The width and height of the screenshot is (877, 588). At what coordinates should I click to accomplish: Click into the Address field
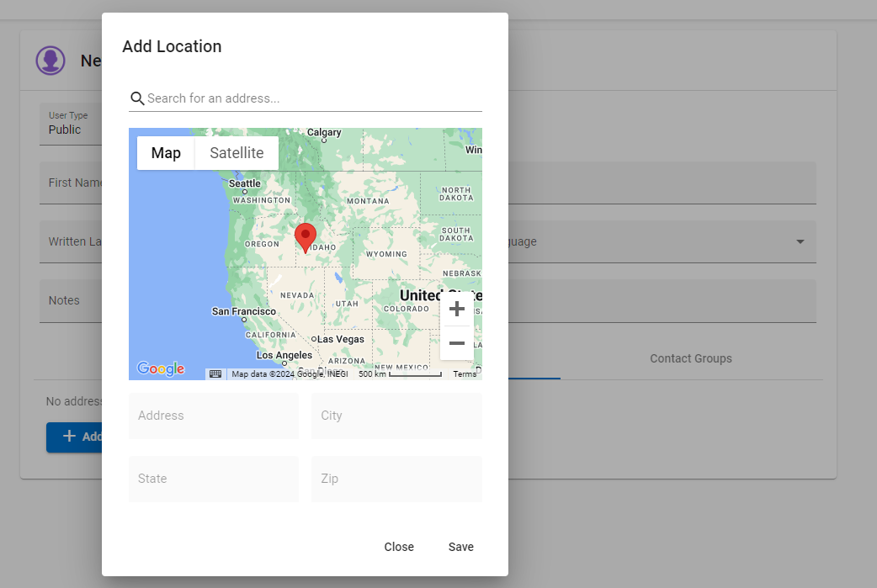pyautogui.click(x=214, y=416)
